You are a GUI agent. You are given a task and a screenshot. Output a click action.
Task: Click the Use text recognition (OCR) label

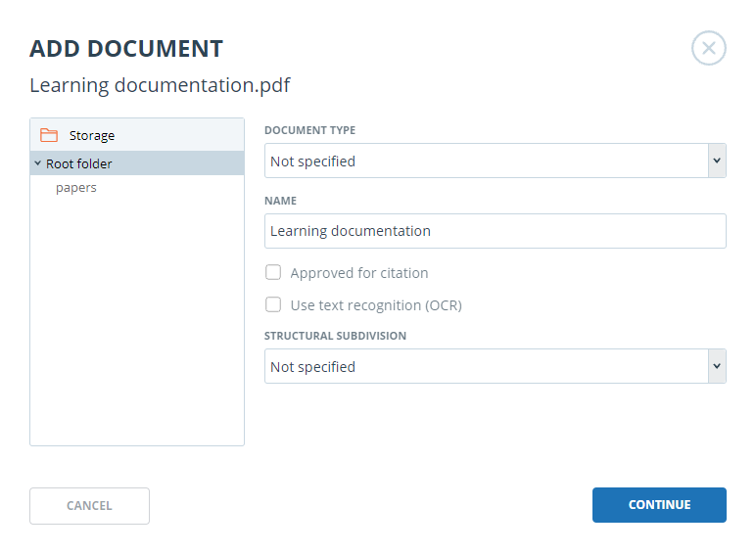coord(376,305)
